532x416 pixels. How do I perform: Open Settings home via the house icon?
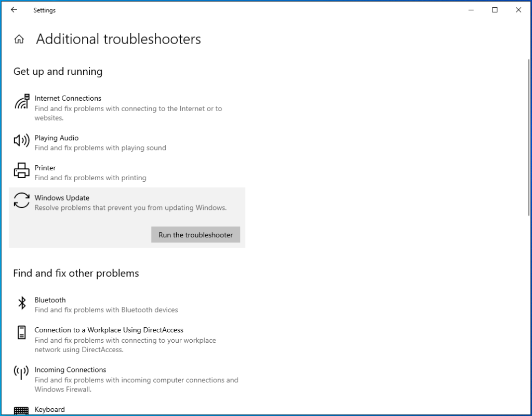pyautogui.click(x=19, y=38)
